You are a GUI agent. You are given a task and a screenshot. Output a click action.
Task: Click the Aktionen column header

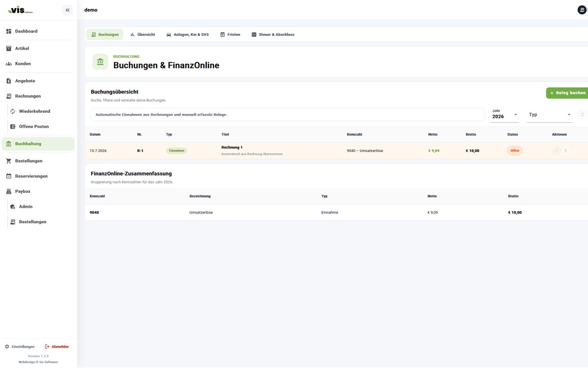click(x=559, y=134)
